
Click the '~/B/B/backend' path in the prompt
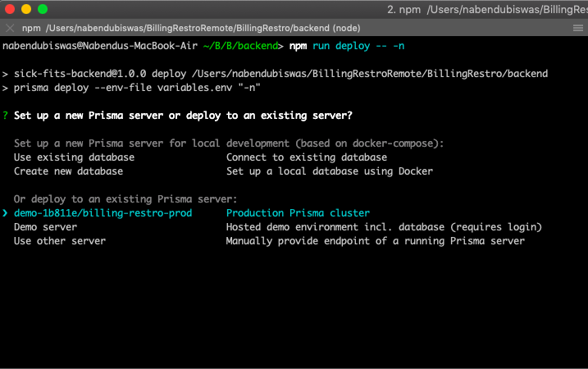240,46
